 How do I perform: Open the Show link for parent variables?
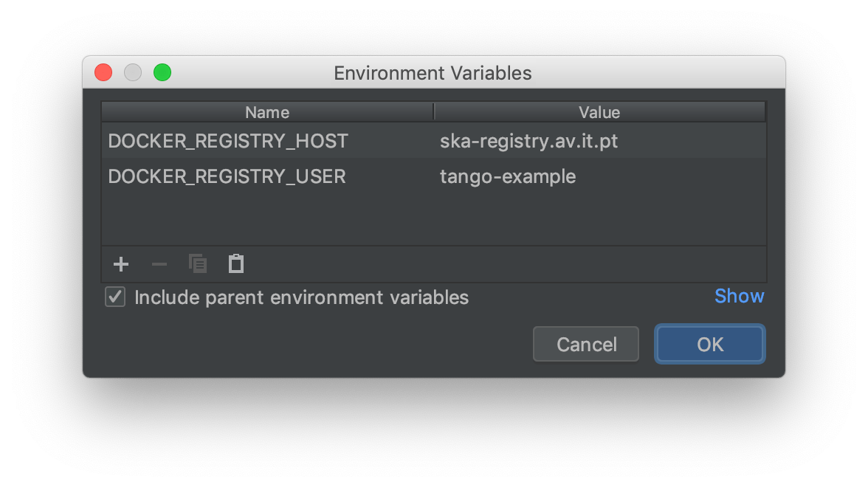(x=739, y=296)
